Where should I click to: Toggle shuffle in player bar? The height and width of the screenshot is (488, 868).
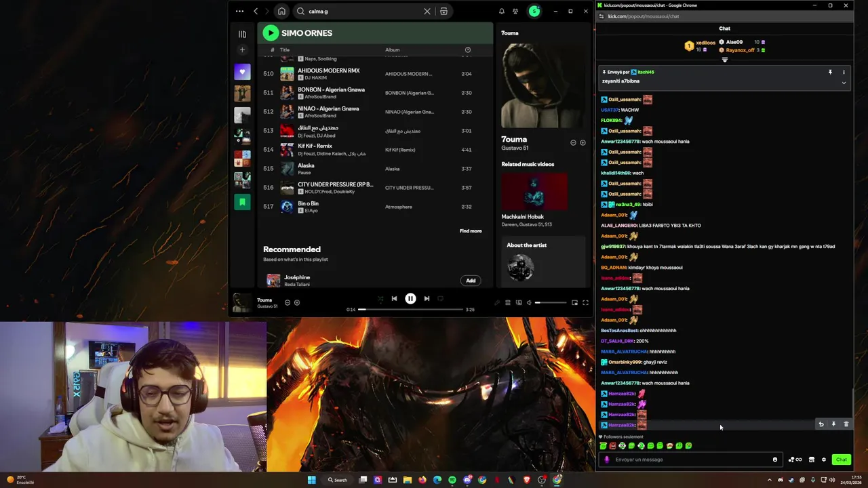[380, 298]
